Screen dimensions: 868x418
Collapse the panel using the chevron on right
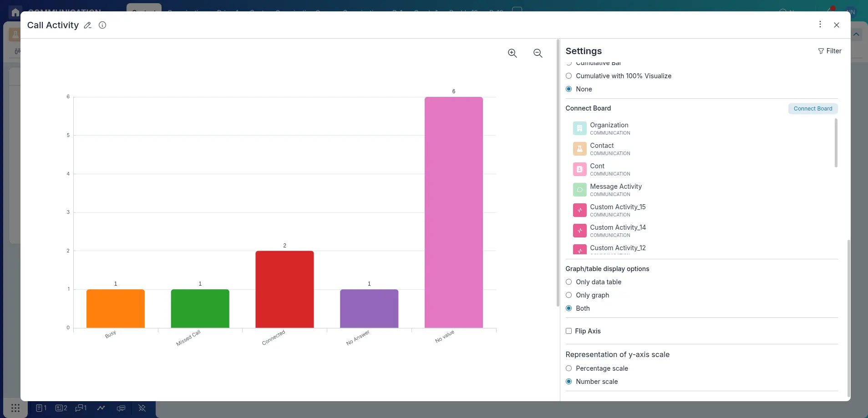[856, 34]
